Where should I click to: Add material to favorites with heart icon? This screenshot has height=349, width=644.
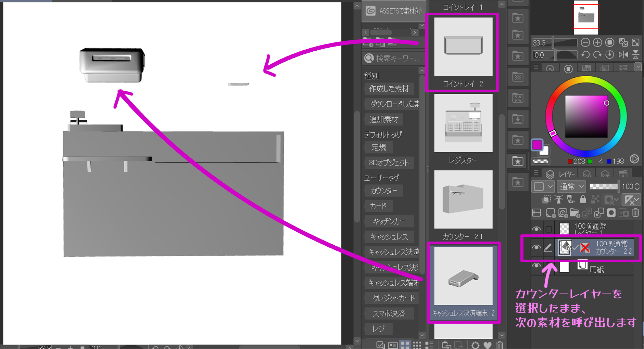click(487, 345)
